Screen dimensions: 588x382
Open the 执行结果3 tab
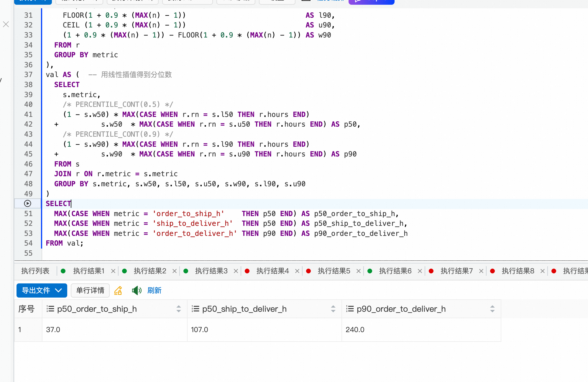(211, 271)
